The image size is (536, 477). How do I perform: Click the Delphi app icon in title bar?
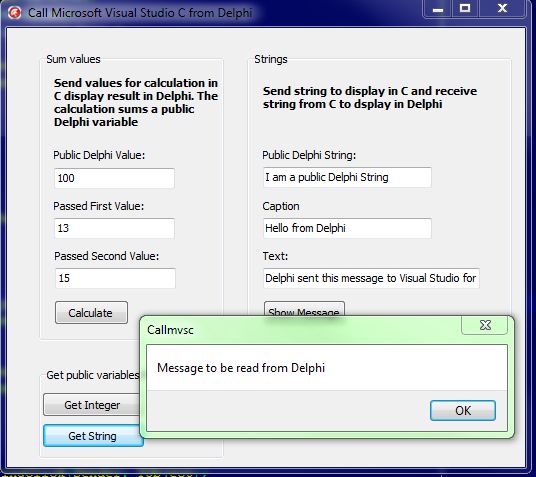tap(14, 13)
